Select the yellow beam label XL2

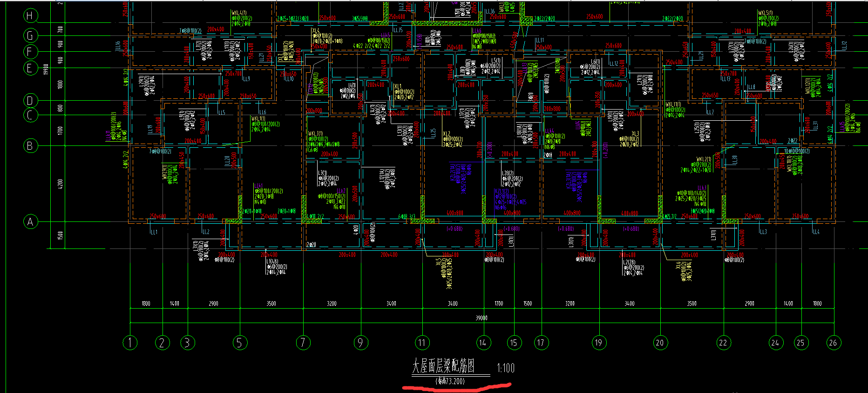click(x=447, y=133)
